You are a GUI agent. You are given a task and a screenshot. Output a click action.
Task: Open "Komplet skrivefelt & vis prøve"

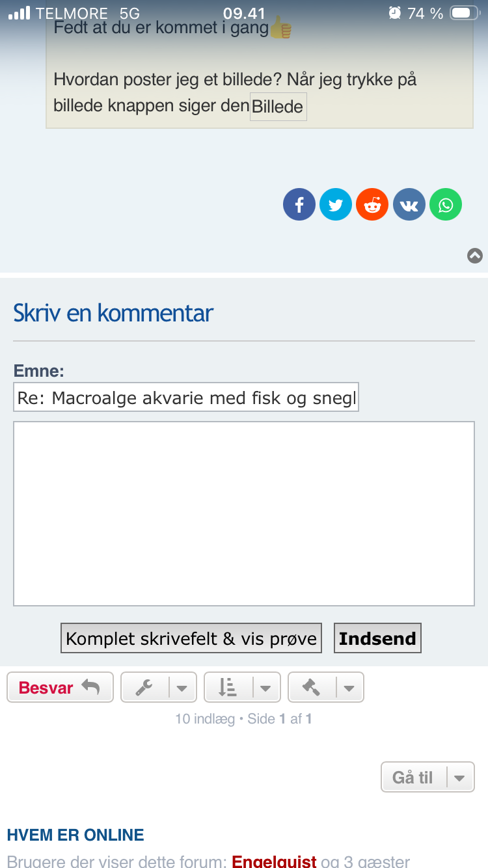click(x=191, y=638)
